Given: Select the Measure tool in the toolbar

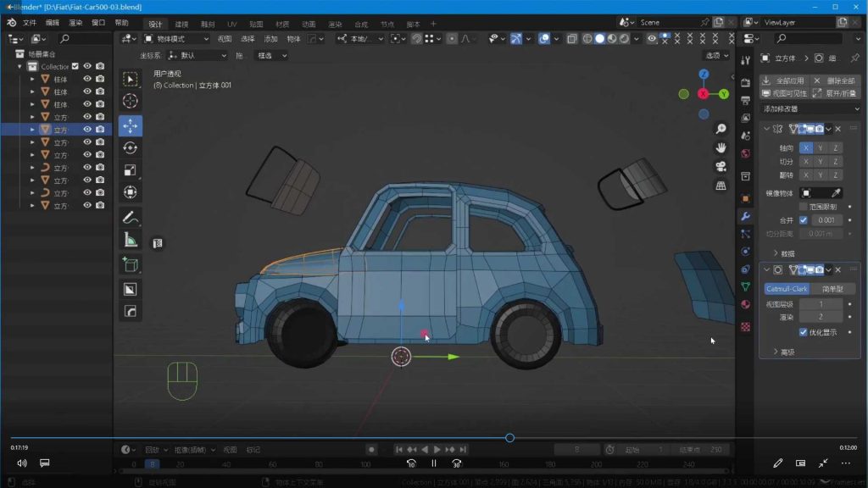Looking at the screenshot, I should (131, 239).
